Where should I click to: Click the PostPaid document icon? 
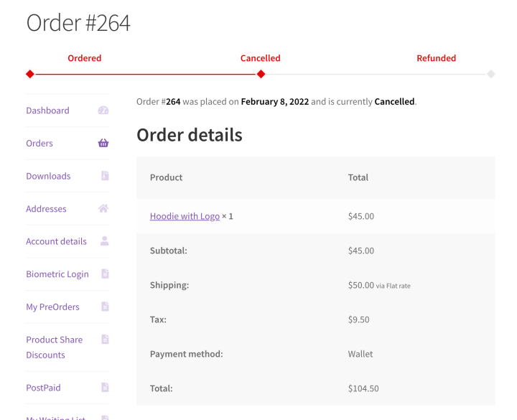click(x=105, y=388)
